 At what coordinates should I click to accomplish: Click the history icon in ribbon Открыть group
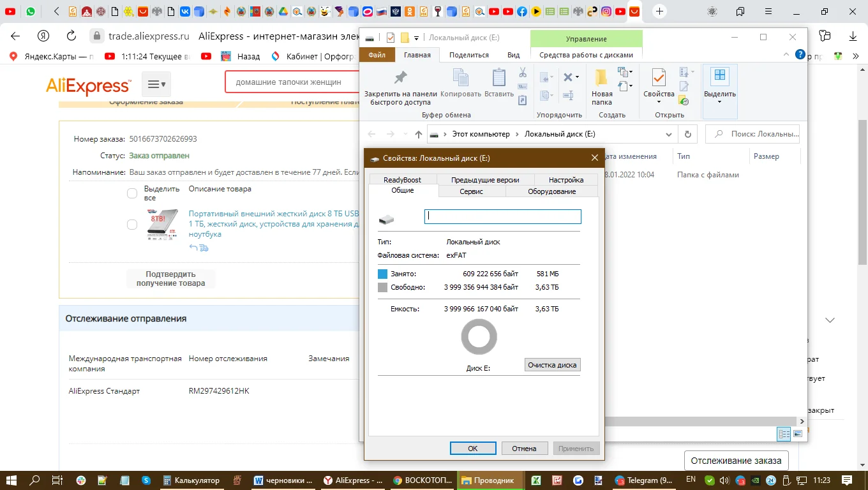click(x=684, y=100)
